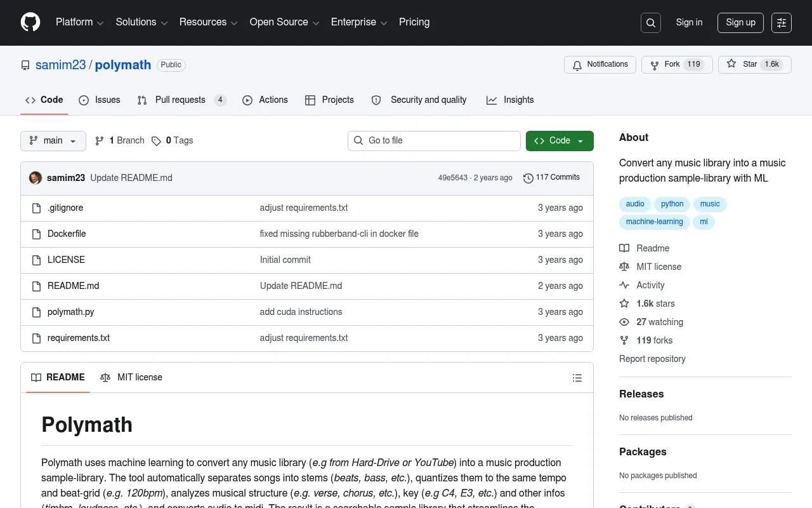812x508 pixels.
Task: Switch to the Projects tab
Action: tap(329, 100)
